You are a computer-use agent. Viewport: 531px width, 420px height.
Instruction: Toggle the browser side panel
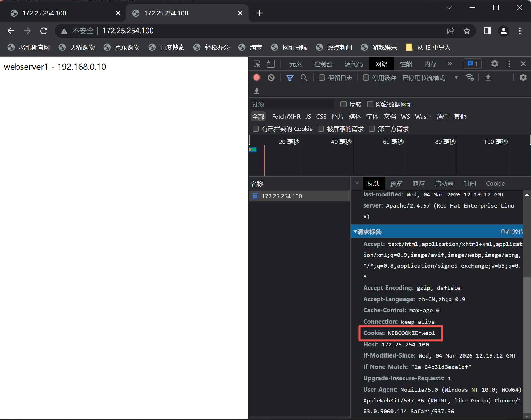click(487, 31)
